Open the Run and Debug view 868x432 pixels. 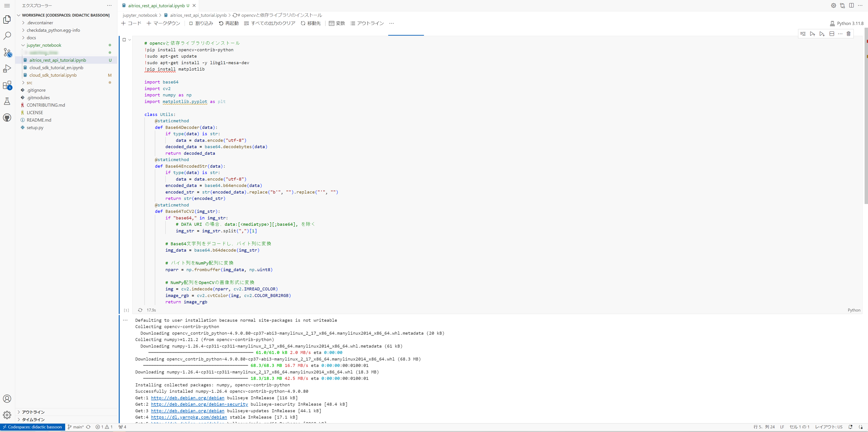pos(7,68)
